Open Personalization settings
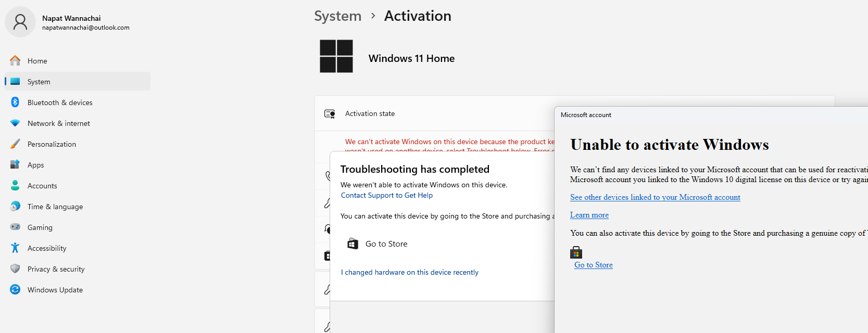Viewport: 868px width, 333px height. [x=78, y=144]
